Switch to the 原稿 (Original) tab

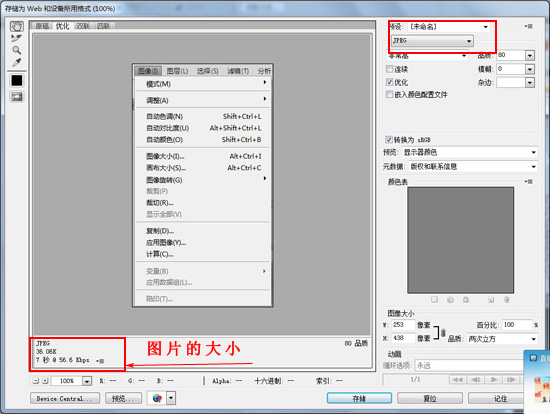pos(42,26)
